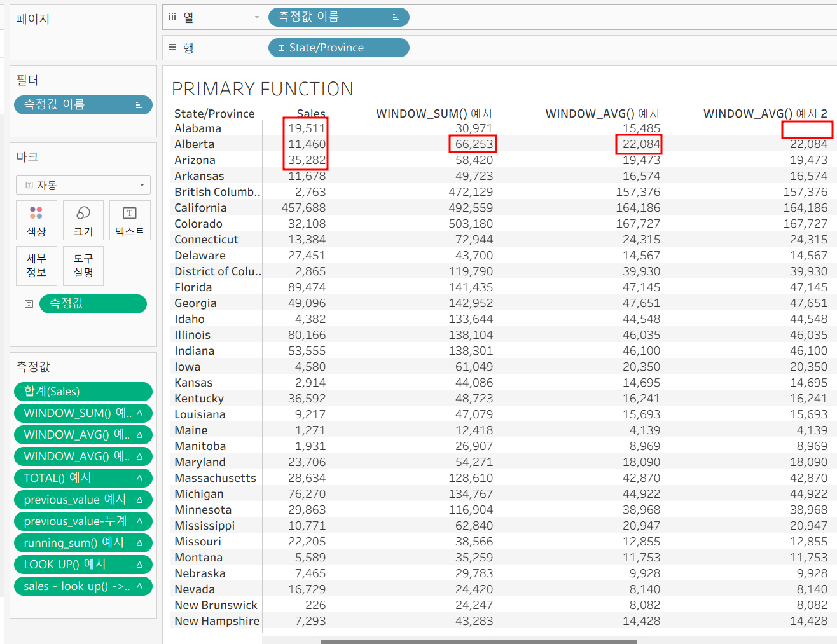Open the mark type dropdown showing 자동
Image resolution: width=837 pixels, height=644 pixels.
(83, 185)
